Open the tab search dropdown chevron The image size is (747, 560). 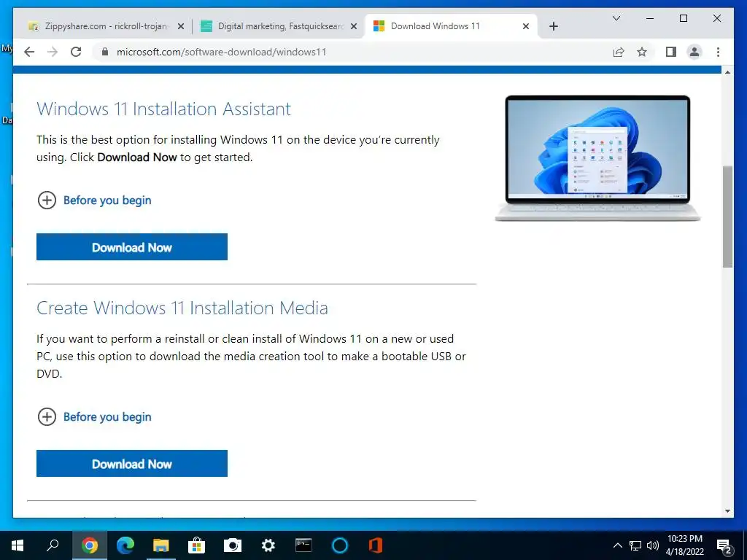616,18
